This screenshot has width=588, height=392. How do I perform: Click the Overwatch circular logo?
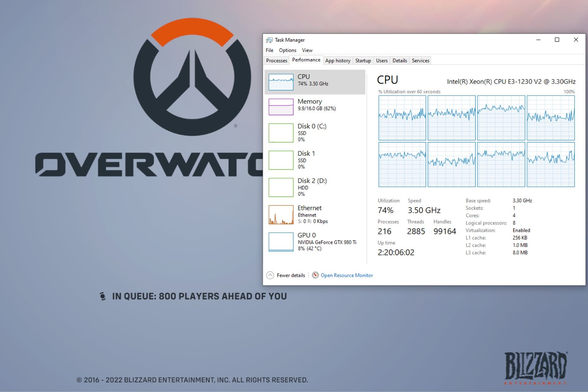point(192,77)
